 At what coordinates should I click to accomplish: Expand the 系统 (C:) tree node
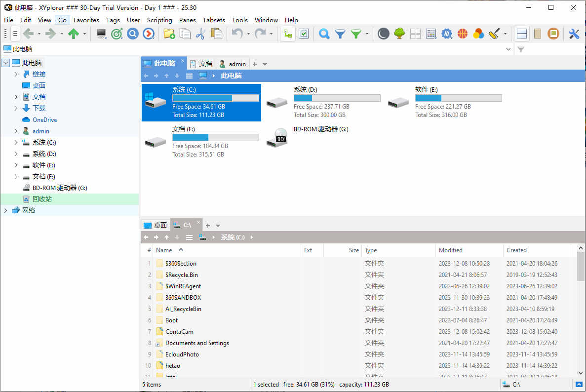[16, 142]
